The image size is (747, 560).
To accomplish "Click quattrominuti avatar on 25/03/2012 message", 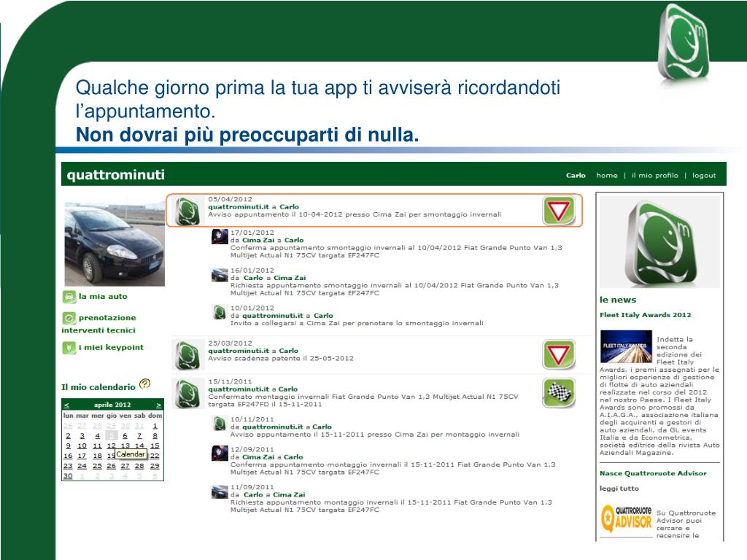I will pyautogui.click(x=187, y=355).
